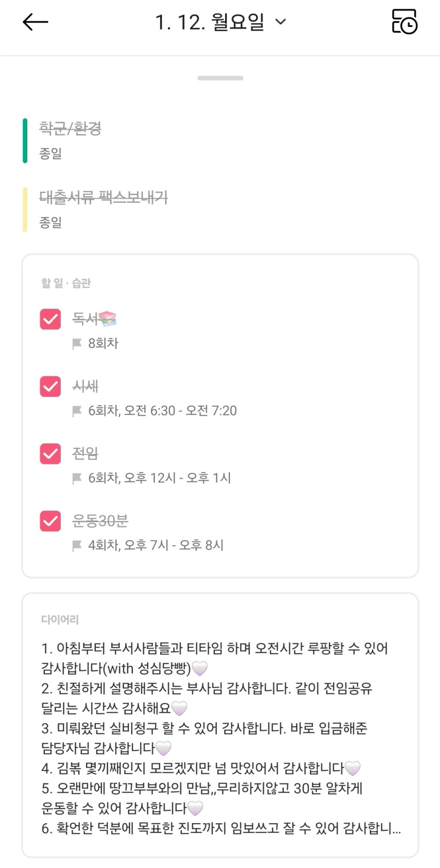Uncheck the 시세 habit checkbox
The image size is (440, 868).
pyautogui.click(x=50, y=386)
